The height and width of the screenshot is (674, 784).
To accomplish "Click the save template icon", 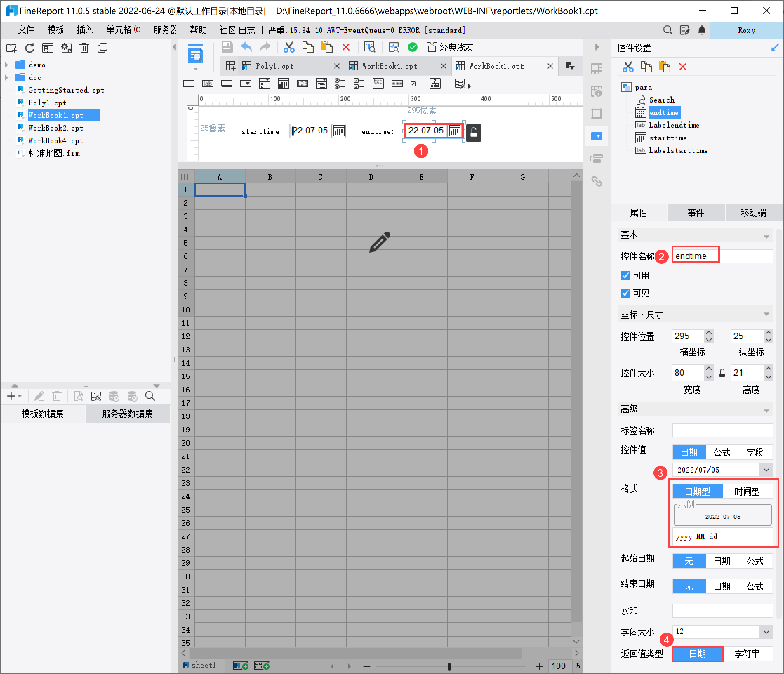I will pyautogui.click(x=227, y=47).
